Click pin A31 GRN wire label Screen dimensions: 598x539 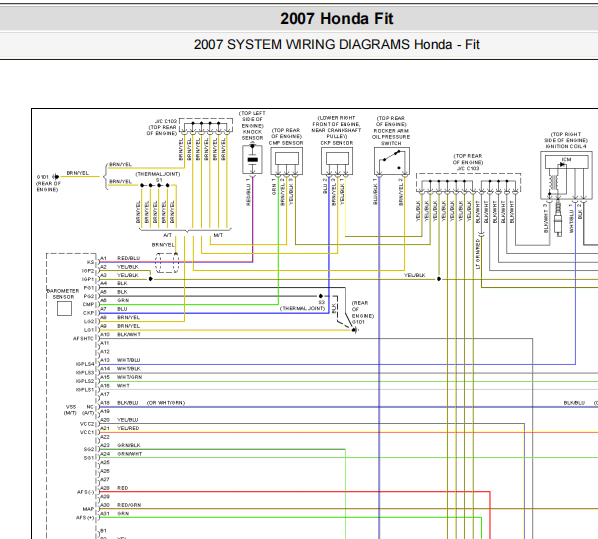[x=123, y=513]
